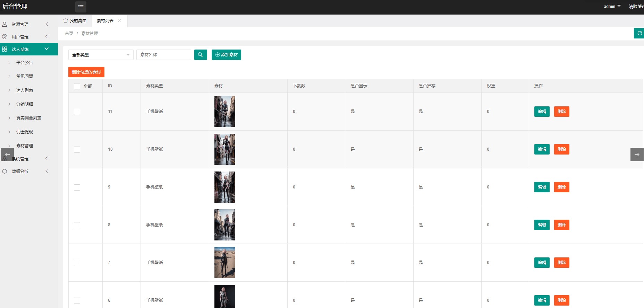Image resolution: width=644 pixels, height=308 pixels.
Task: Open the admin user dropdown
Action: [x=612, y=7]
